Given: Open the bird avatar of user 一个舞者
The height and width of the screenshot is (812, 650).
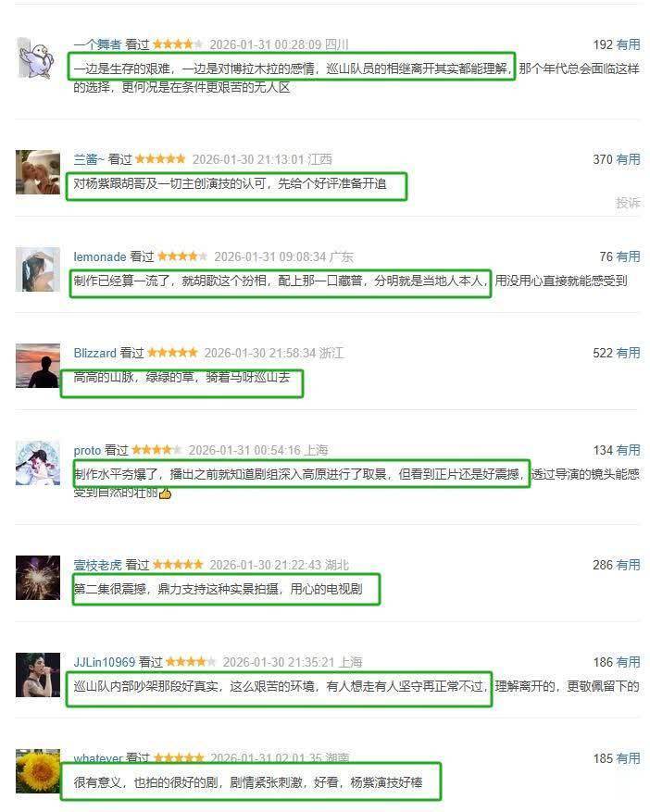Looking at the screenshot, I should [38, 57].
